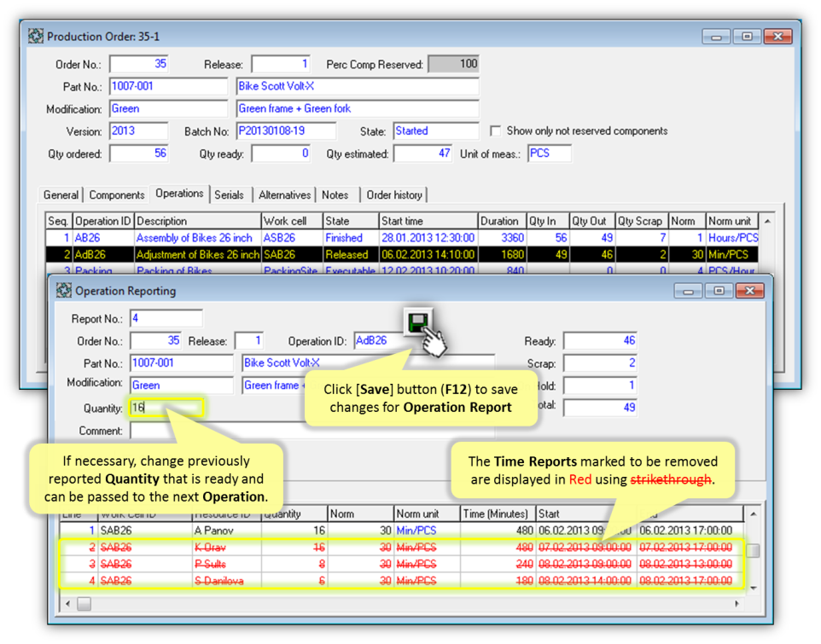Click the Total field showing 49
This screenshot has width=821, height=644.
pos(600,408)
